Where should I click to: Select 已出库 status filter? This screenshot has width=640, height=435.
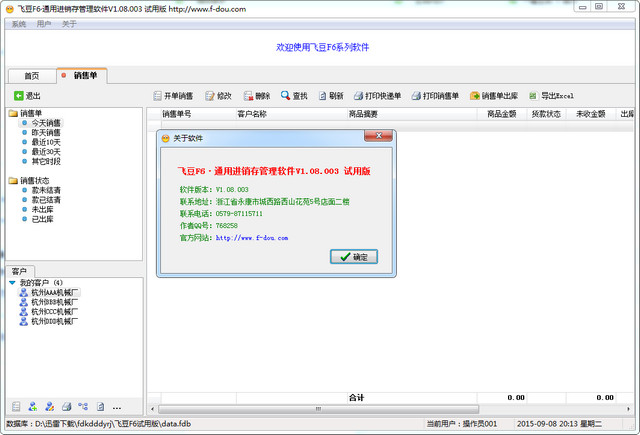[42, 219]
